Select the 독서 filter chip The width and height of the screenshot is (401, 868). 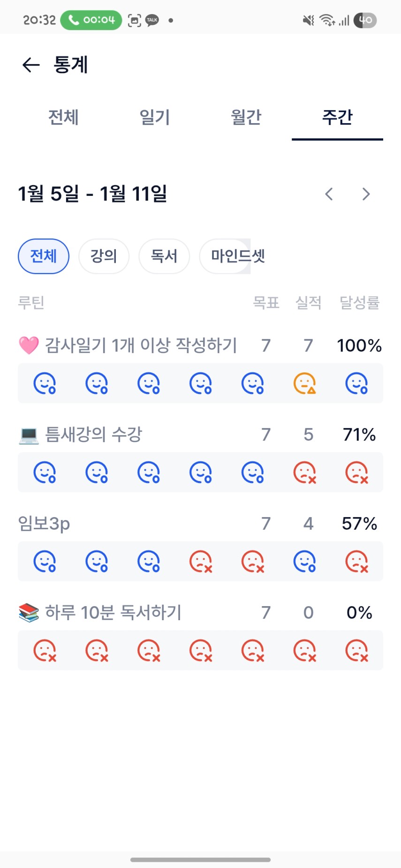point(164,256)
